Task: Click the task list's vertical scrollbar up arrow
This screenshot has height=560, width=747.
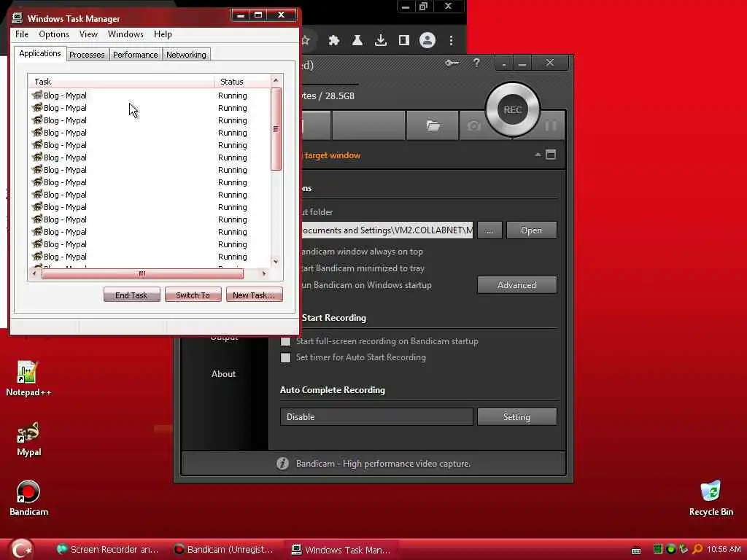Action: 276,80
